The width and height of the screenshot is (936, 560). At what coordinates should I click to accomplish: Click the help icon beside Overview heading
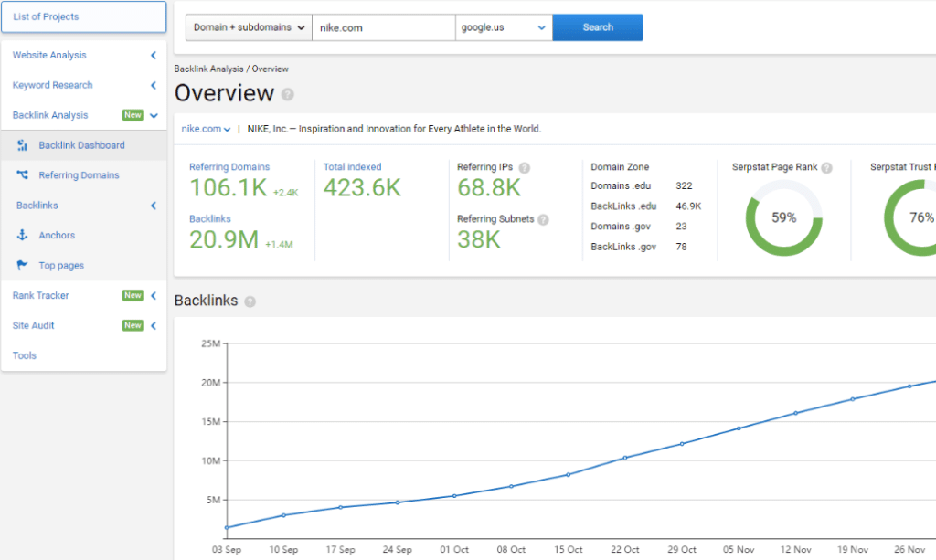[x=288, y=94]
